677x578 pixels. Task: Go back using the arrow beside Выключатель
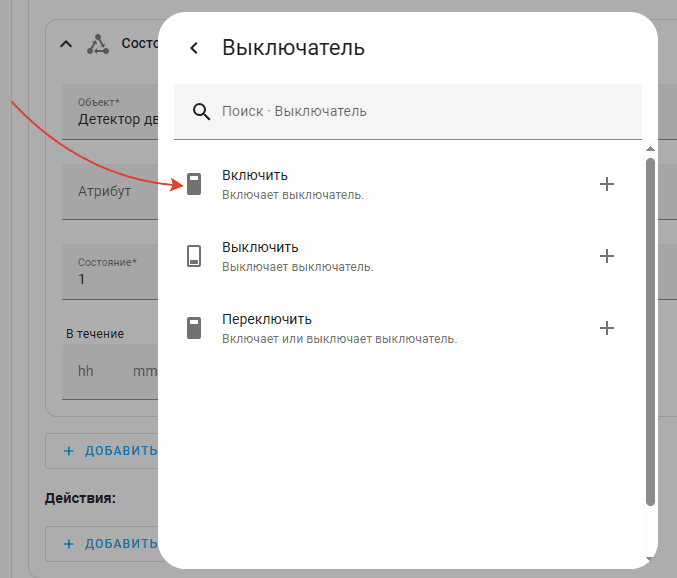(x=194, y=48)
